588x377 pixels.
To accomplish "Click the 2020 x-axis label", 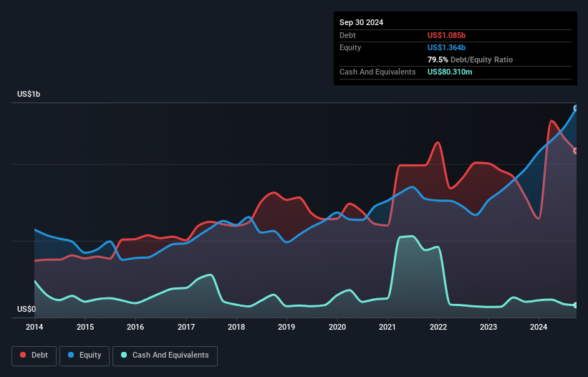I will pyautogui.click(x=337, y=327).
